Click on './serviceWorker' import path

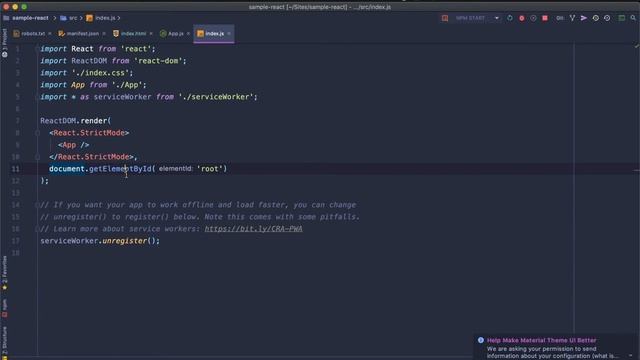(216, 97)
